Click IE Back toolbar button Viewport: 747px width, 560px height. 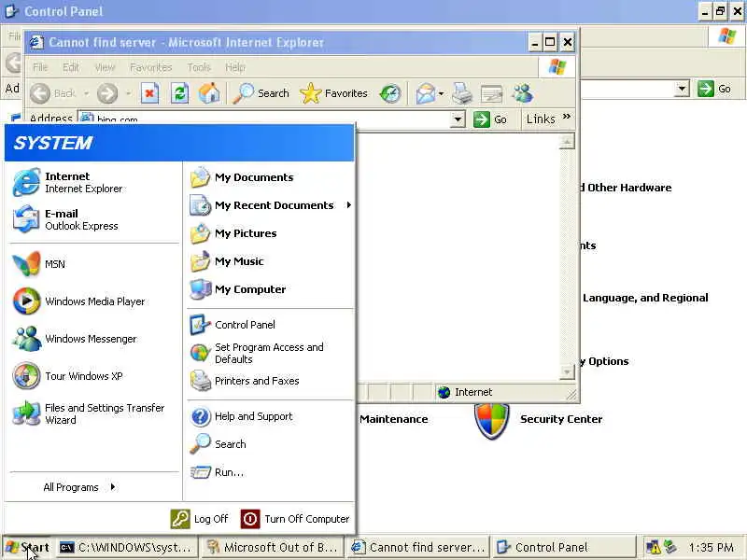tap(53, 93)
